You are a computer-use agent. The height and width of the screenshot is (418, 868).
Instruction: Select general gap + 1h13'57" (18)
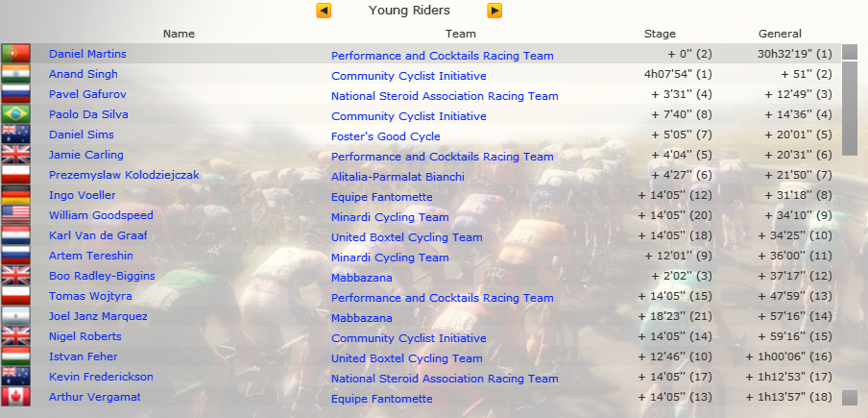click(x=788, y=398)
